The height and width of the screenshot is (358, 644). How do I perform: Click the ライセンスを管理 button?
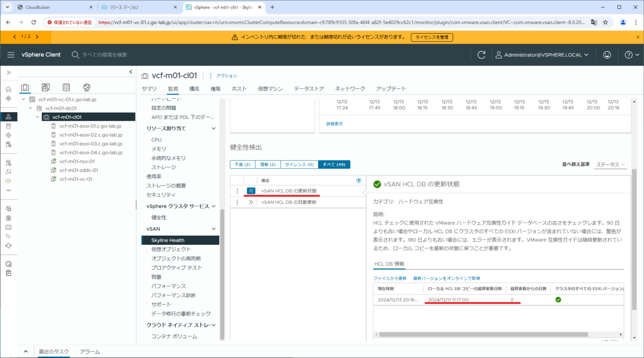tap(432, 38)
